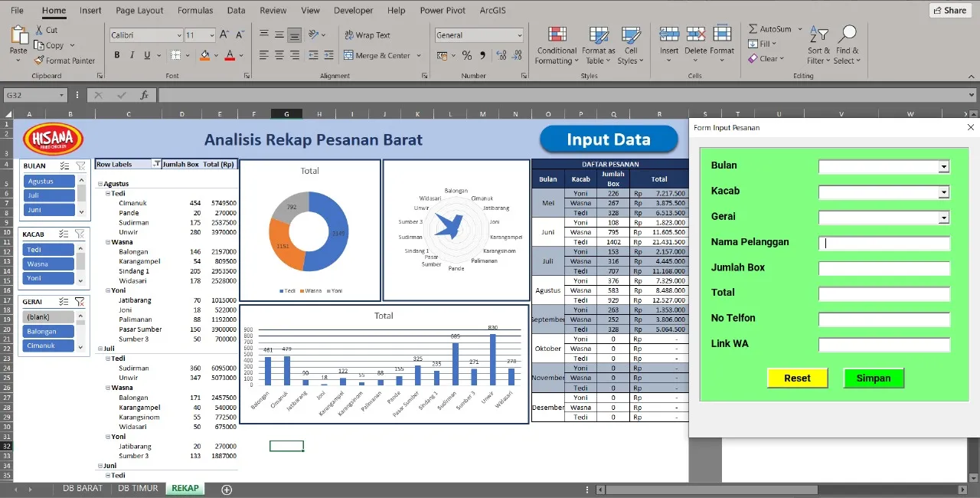This screenshot has height=498, width=980.
Task: Apply the Fill Color swatch
Action: 204,55
